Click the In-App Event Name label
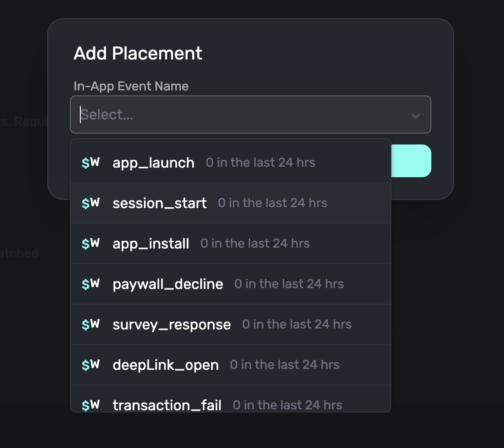 (x=131, y=86)
